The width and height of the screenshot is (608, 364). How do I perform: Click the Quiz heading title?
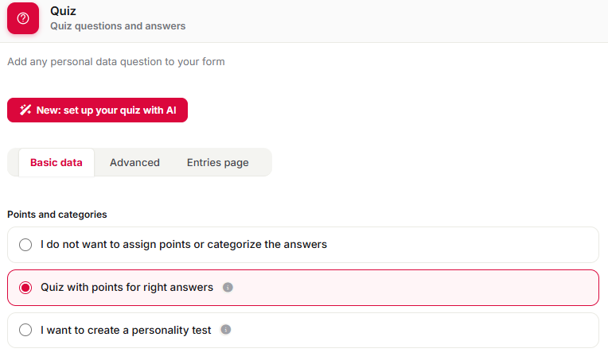coord(63,11)
